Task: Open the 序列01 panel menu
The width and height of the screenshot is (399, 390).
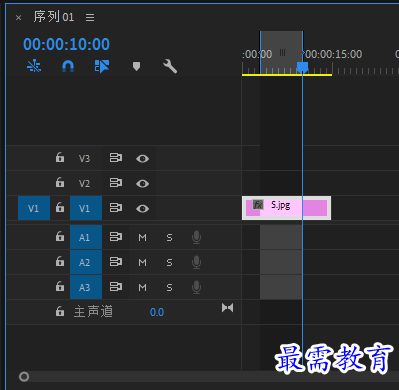Action: [x=90, y=17]
